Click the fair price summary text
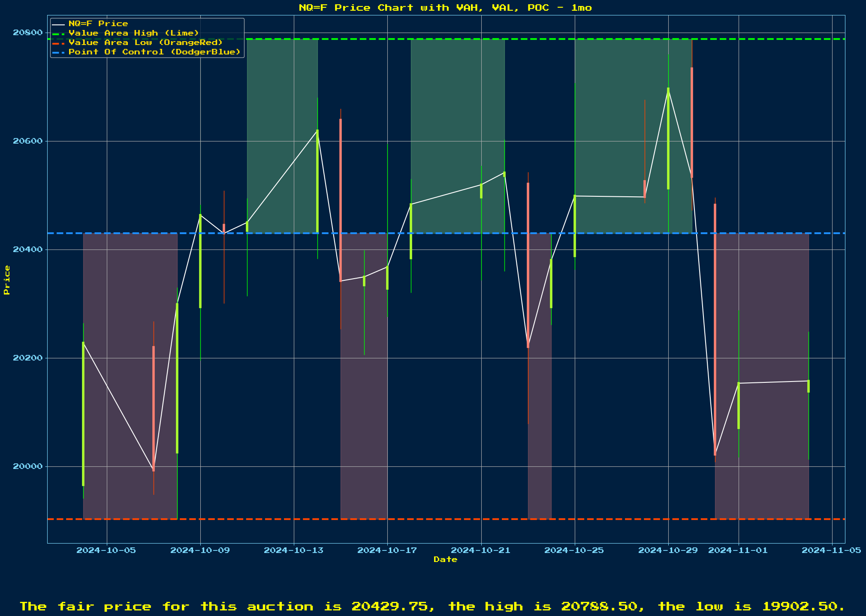This screenshot has height=616, width=866. point(432,606)
